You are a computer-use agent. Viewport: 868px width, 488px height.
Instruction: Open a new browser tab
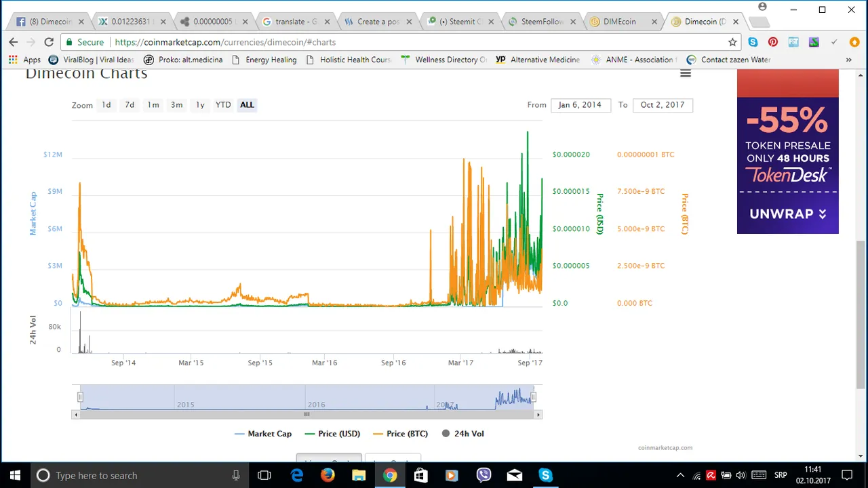point(759,22)
